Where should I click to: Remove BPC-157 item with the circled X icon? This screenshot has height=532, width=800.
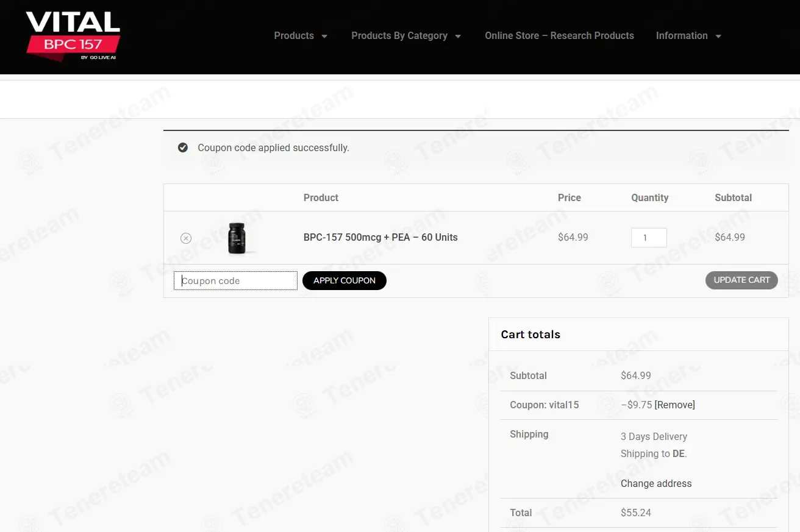(186, 238)
